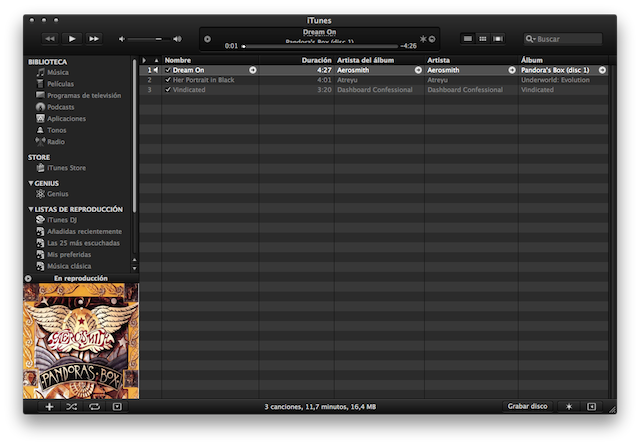
Task: Switch to Cover Flow view
Action: coord(498,39)
